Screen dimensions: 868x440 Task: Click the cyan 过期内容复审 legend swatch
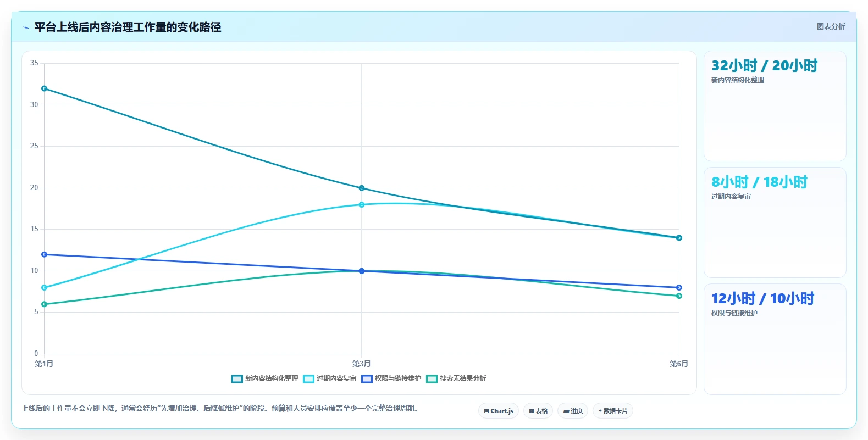[x=308, y=378]
